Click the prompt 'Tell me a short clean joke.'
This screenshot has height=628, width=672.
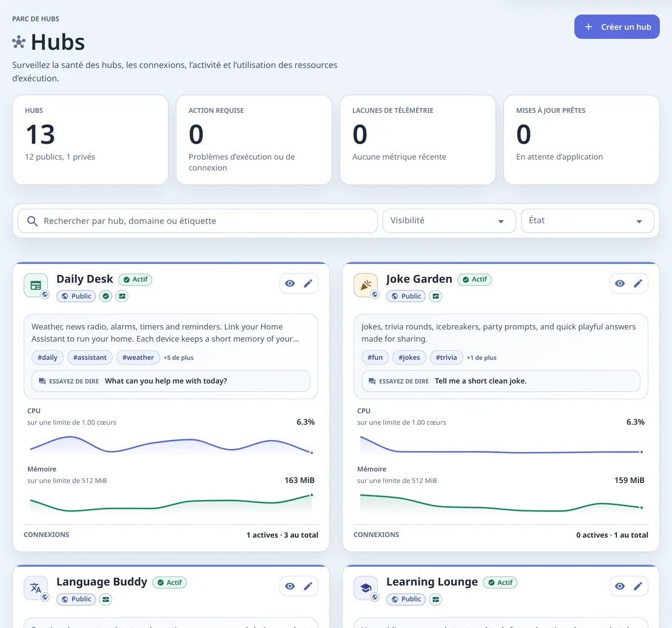click(x=480, y=381)
